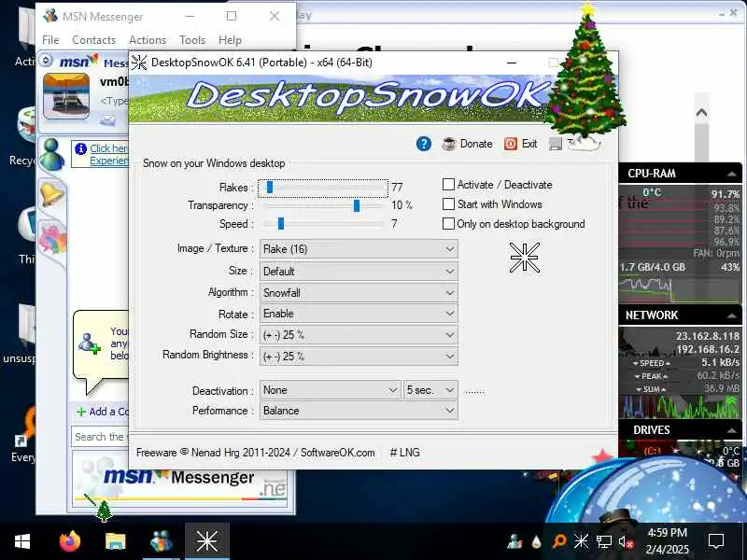Image resolution: width=747 pixels, height=560 pixels.
Task: Launch Firefox from the taskbar
Action: (71, 541)
